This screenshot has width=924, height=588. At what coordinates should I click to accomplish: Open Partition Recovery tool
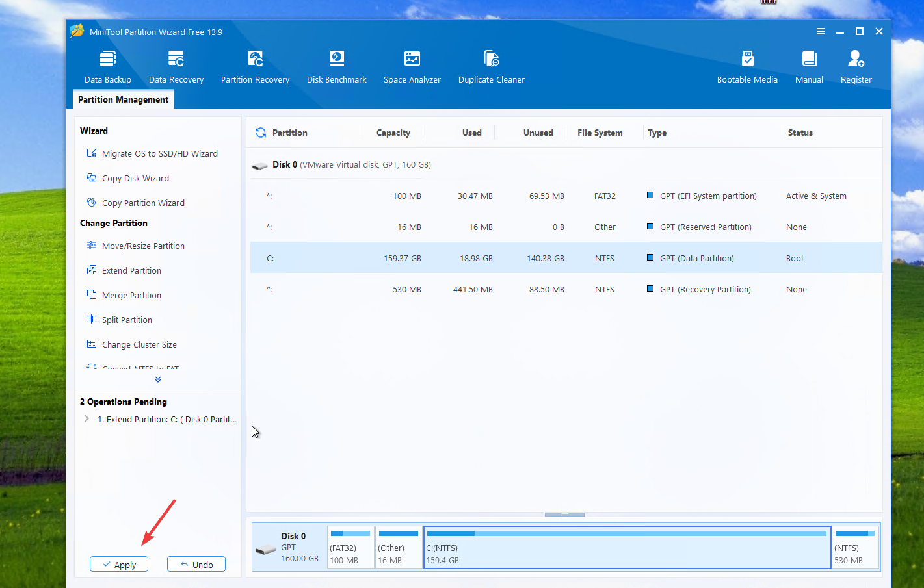pos(255,67)
